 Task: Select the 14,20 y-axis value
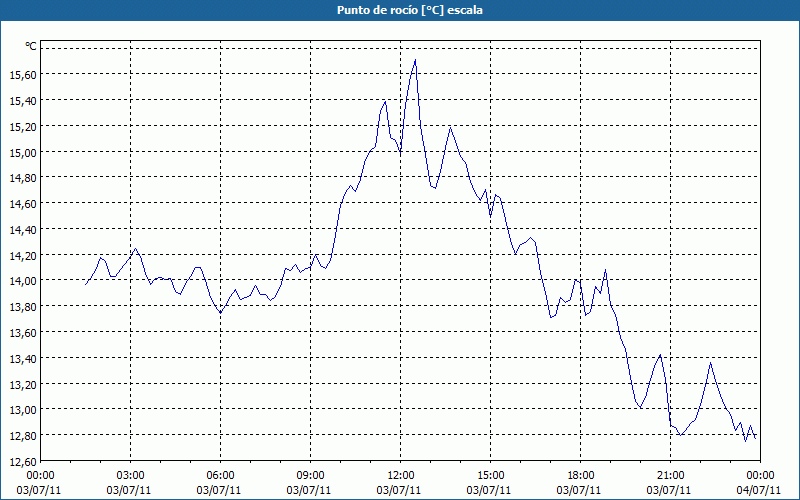(x=23, y=256)
